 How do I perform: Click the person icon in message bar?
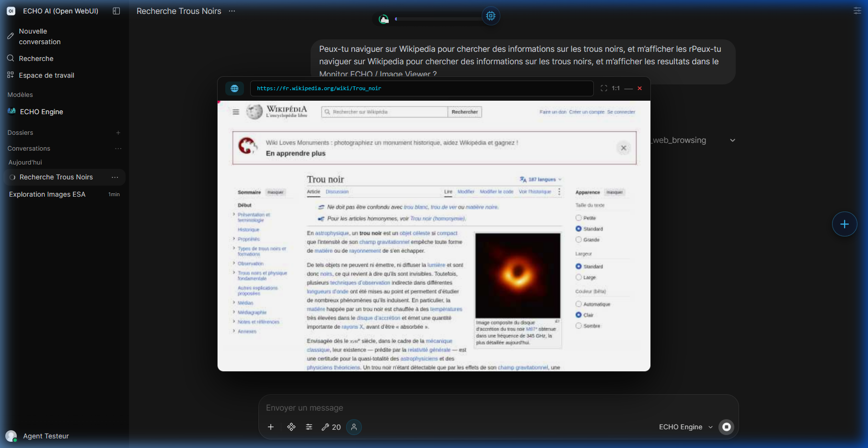tap(354, 427)
